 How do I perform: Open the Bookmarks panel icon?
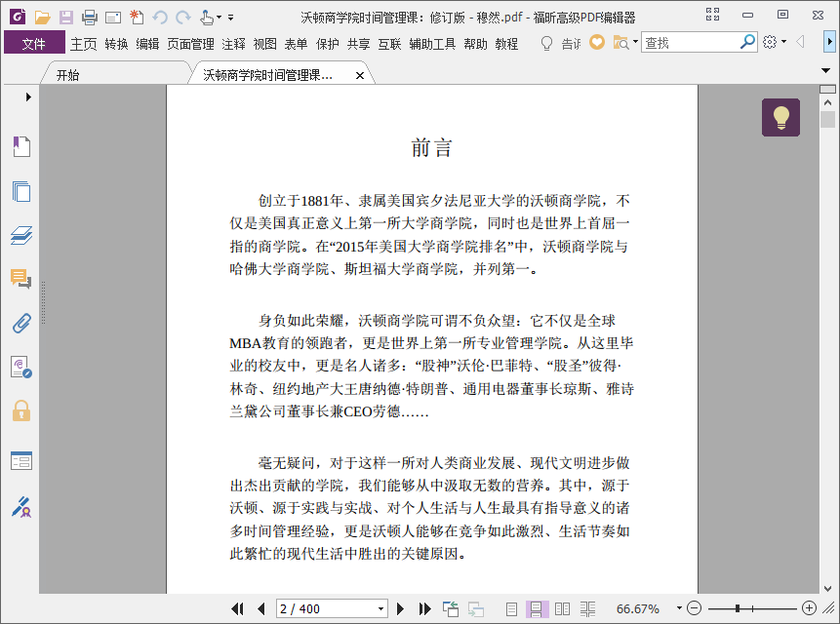point(21,146)
